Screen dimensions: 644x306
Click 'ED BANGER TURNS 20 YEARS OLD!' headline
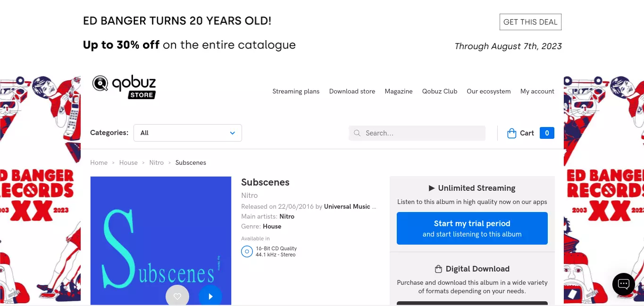[177, 21]
